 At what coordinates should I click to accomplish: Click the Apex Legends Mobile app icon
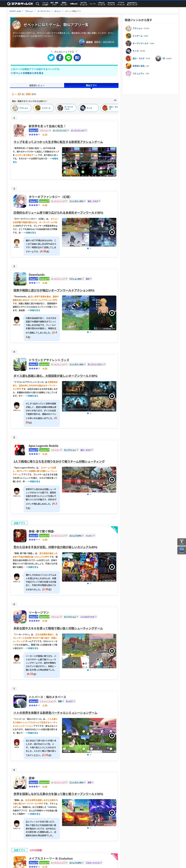pos(20,450)
